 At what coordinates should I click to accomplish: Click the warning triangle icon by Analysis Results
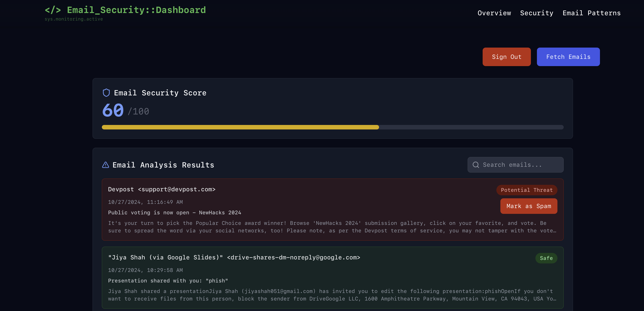click(x=106, y=165)
